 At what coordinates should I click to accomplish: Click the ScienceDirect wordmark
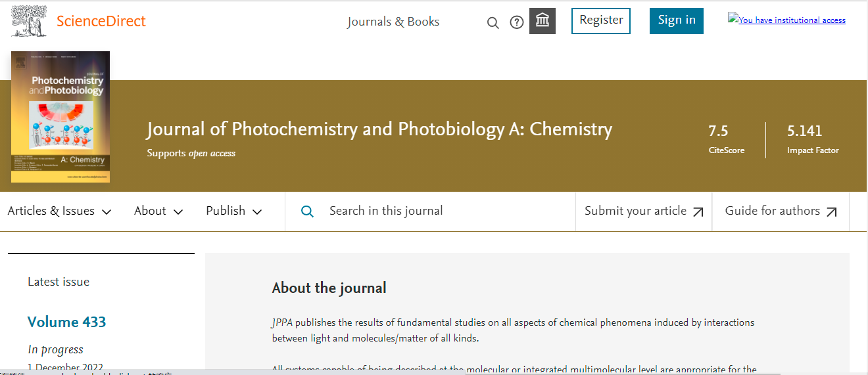pyautogui.click(x=101, y=21)
